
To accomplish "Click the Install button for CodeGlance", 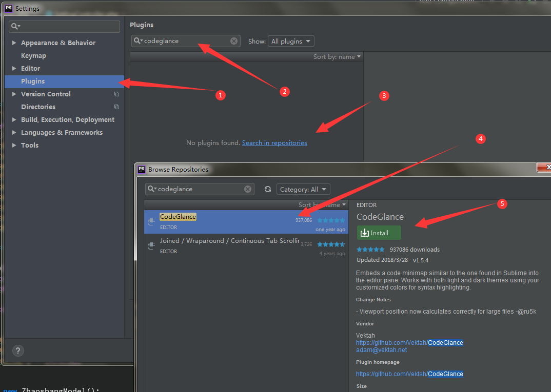I will pyautogui.click(x=379, y=233).
